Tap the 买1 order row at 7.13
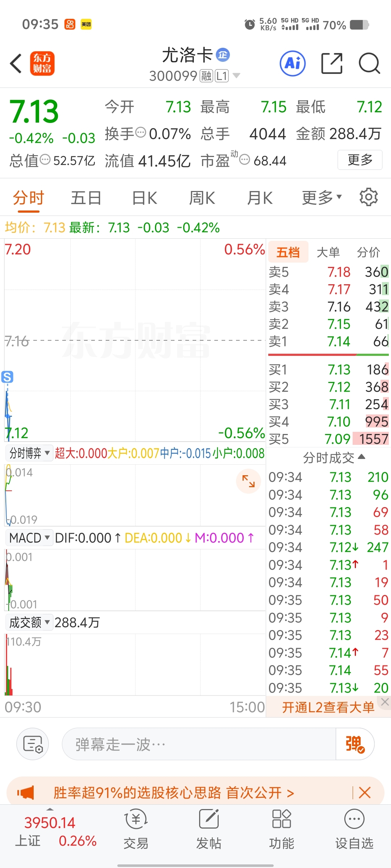Screen dimensions: 391x868 pyautogui.click(x=329, y=370)
